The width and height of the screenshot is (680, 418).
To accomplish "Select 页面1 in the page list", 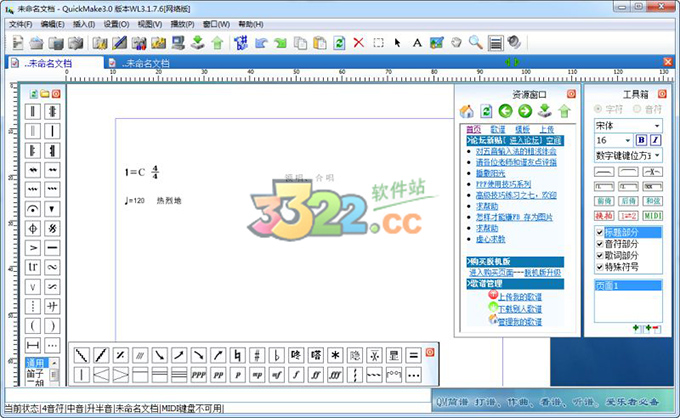I will click(x=625, y=286).
